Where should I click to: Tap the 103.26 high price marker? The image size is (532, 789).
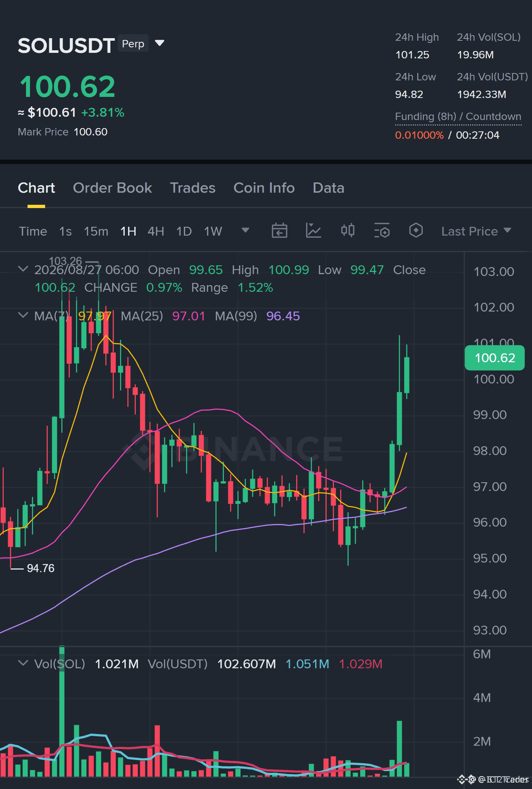(x=65, y=261)
